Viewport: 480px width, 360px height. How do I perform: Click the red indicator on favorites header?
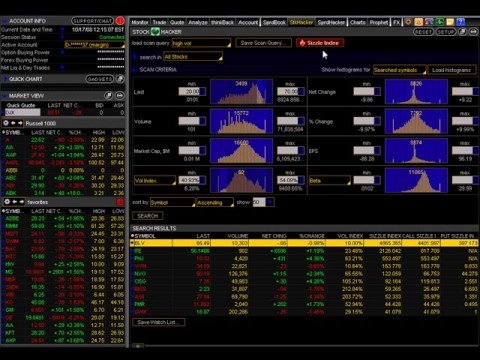pos(120,202)
